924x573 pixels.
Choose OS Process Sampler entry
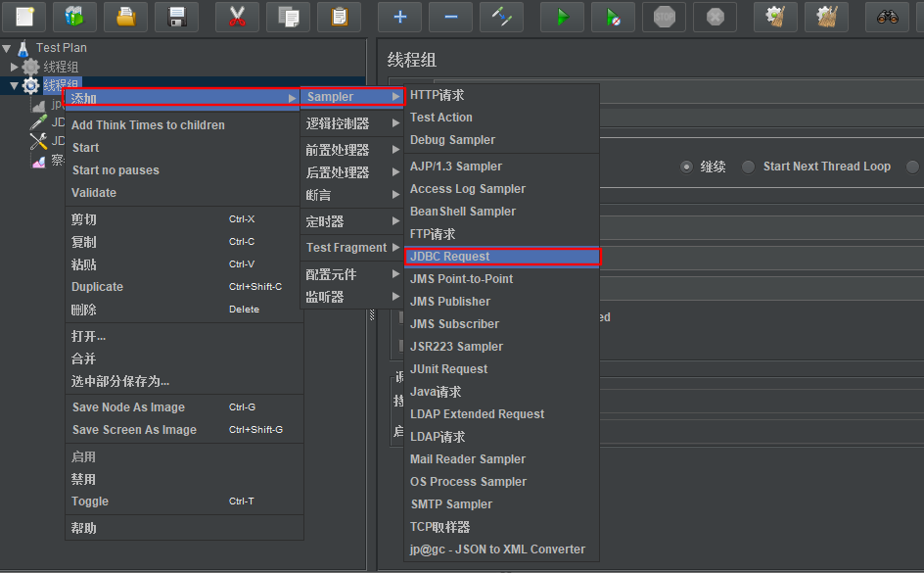pyautogui.click(x=502, y=482)
